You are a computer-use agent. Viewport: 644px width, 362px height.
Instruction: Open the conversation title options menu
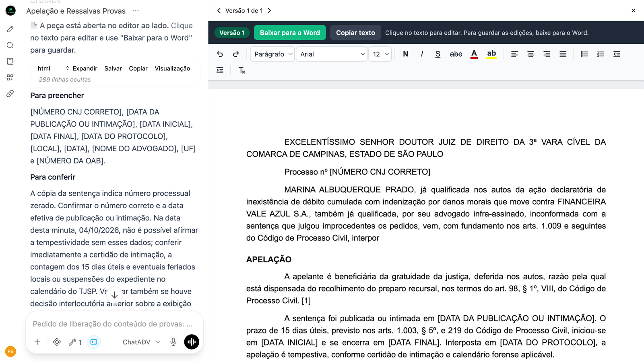pyautogui.click(x=136, y=11)
